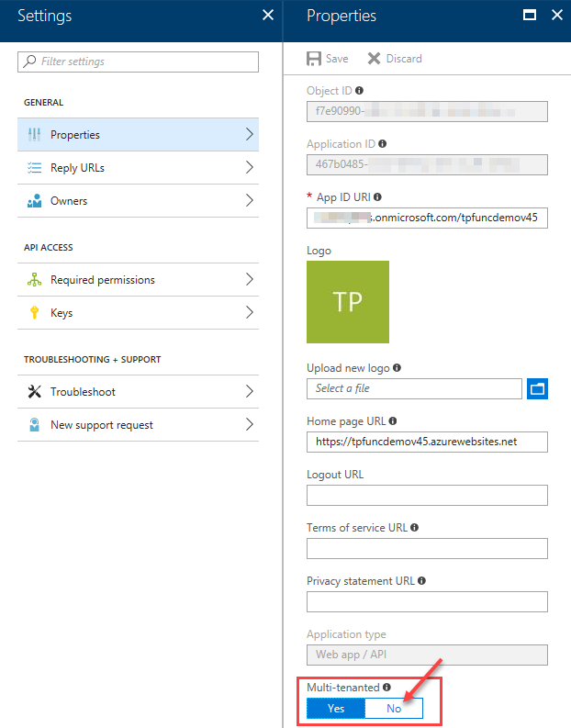Click the TP logo thumbnail
This screenshot has height=728, width=571.
tap(348, 302)
